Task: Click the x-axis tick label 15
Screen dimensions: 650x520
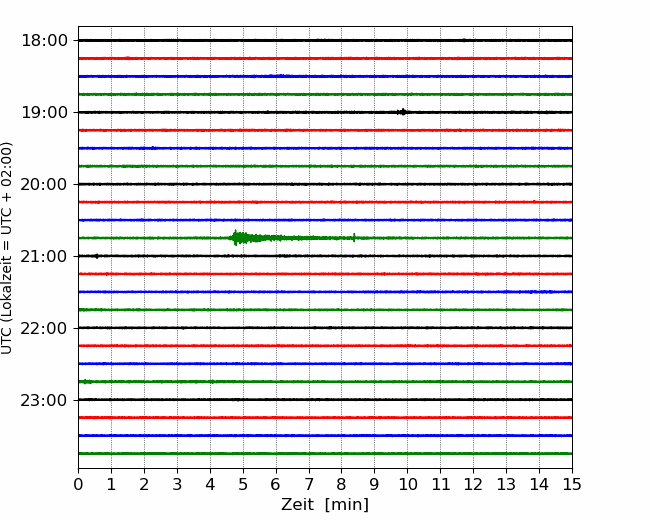Action: [572, 484]
